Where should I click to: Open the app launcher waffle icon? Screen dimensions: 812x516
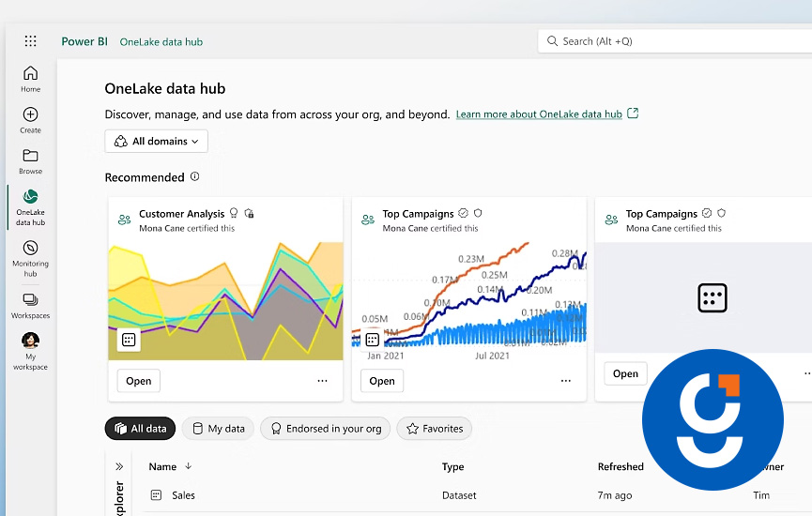click(x=30, y=41)
